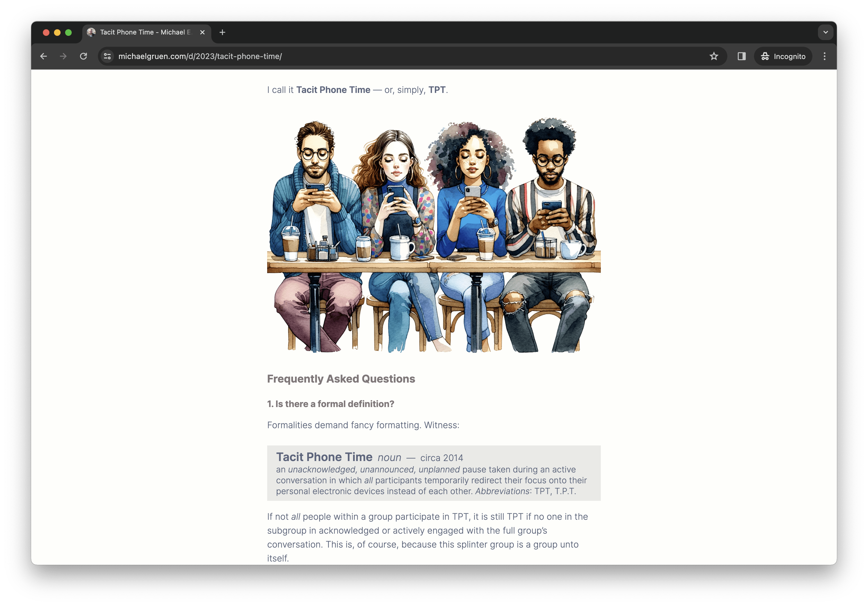Expand the tab search dropdown arrow
This screenshot has height=606, width=868.
click(826, 33)
